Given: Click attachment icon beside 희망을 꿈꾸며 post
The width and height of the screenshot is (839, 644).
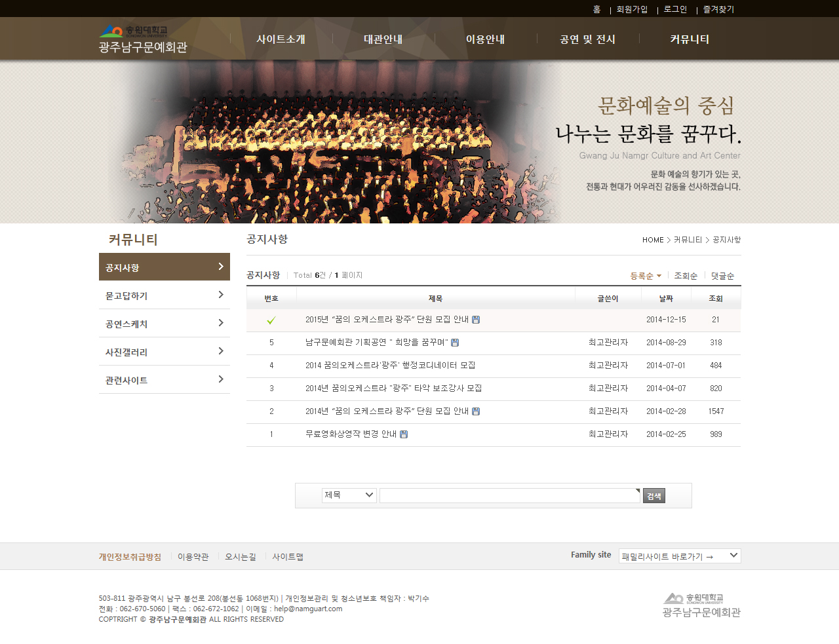Looking at the screenshot, I should 455,343.
